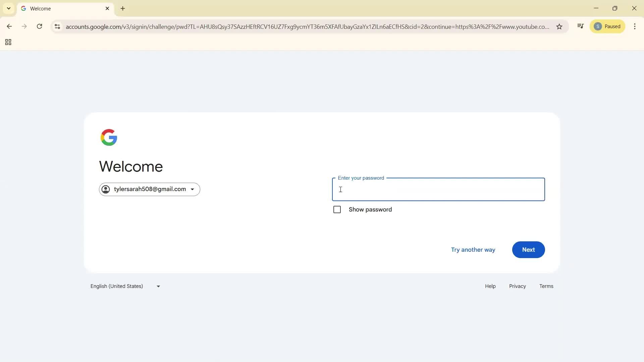Image resolution: width=644 pixels, height=362 pixels.
Task: Click the Google logo on the card
Action: [x=109, y=137]
